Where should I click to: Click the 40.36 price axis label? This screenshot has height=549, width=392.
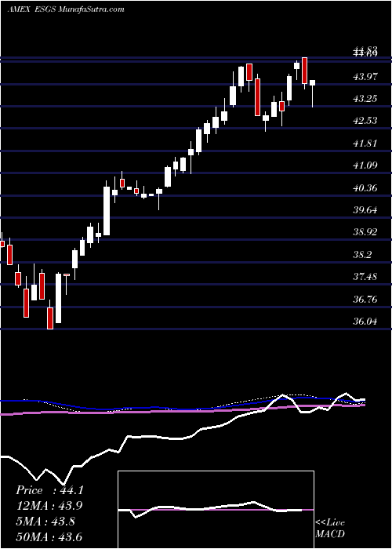click(x=365, y=188)
